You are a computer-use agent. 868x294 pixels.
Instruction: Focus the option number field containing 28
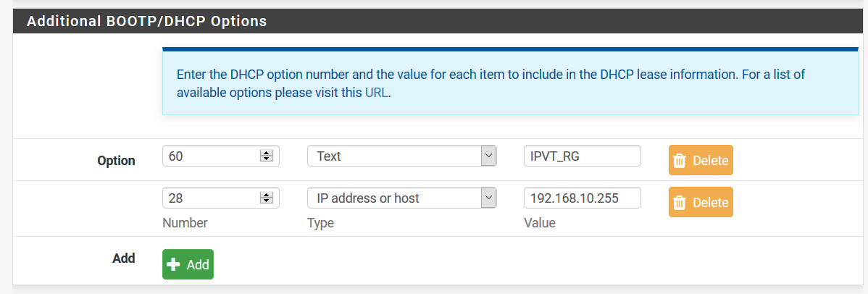pyautogui.click(x=210, y=198)
